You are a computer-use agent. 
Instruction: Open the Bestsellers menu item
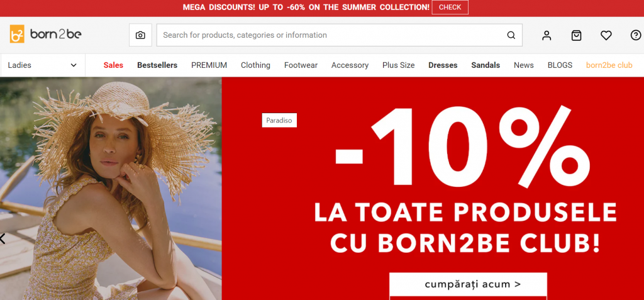(157, 65)
